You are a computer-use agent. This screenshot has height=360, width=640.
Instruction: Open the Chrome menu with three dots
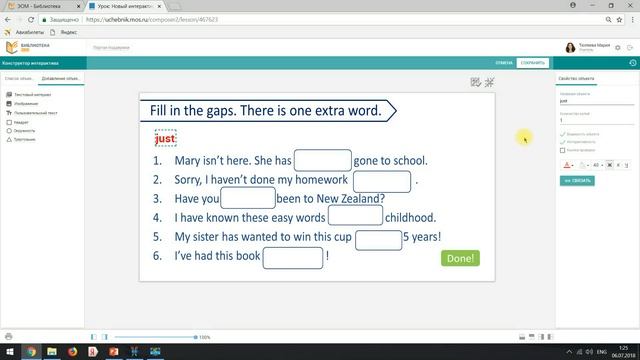pyautogui.click(x=632, y=19)
